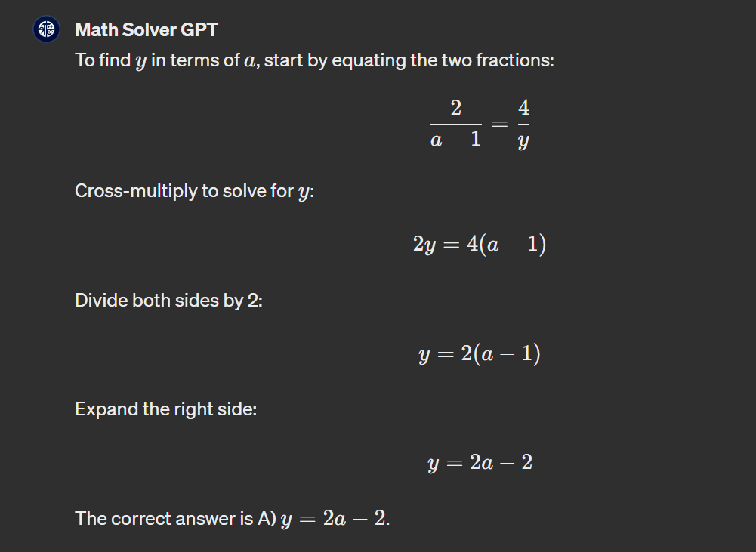756x552 pixels.
Task: Click the equation y = 2(a − 1)
Action: [480, 354]
